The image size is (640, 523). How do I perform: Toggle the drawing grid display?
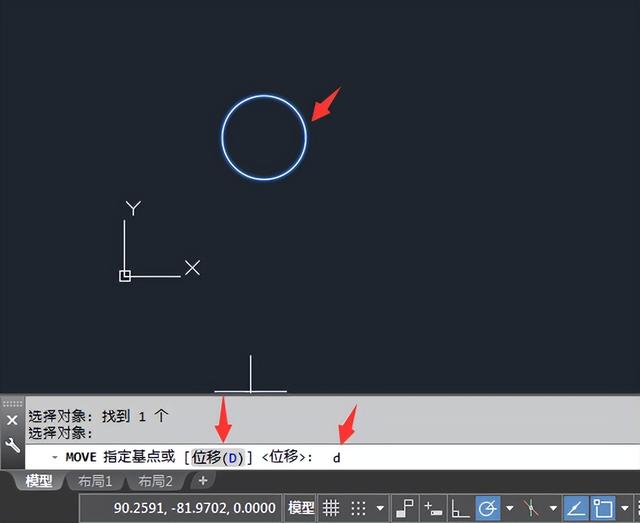click(331, 508)
